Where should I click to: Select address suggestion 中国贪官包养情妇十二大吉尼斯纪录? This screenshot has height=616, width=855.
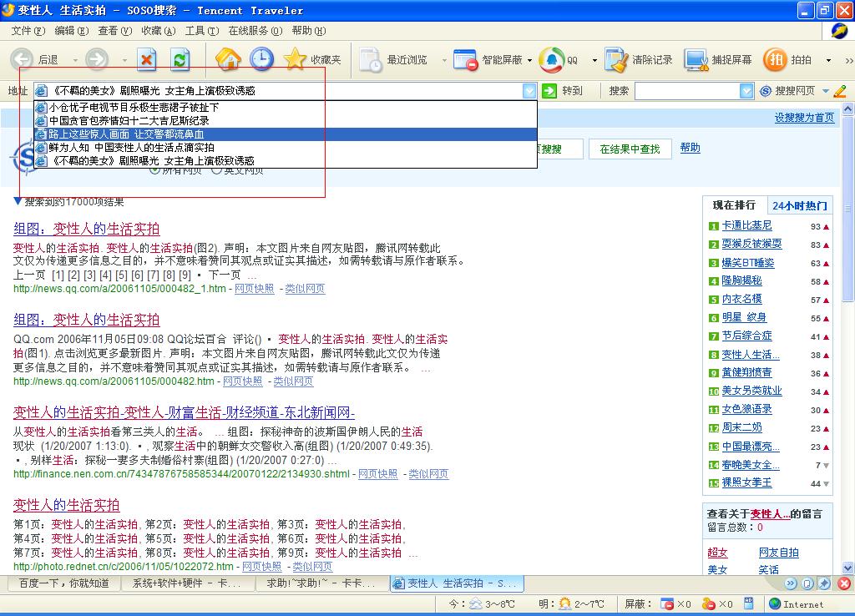pyautogui.click(x=286, y=120)
